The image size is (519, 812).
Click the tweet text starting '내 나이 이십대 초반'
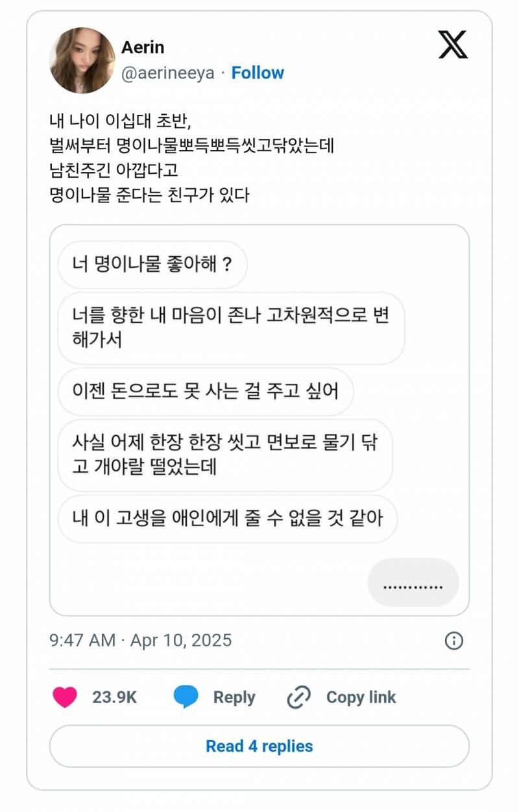click(192, 158)
